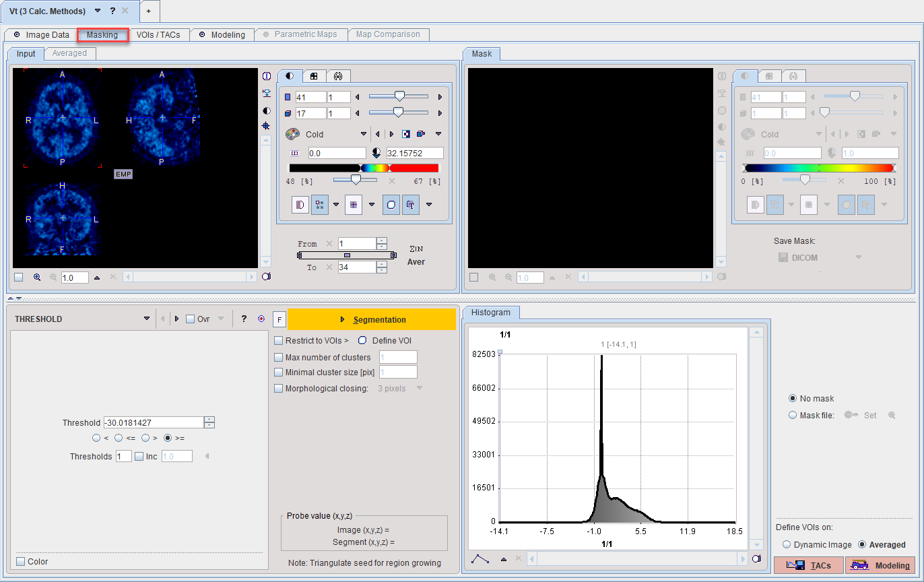
Task: Expand dropdown arrow after the blue cube icon
Action: tap(438, 134)
